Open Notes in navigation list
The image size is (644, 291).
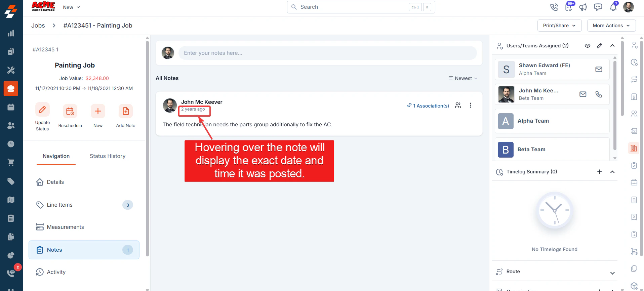[x=84, y=250]
